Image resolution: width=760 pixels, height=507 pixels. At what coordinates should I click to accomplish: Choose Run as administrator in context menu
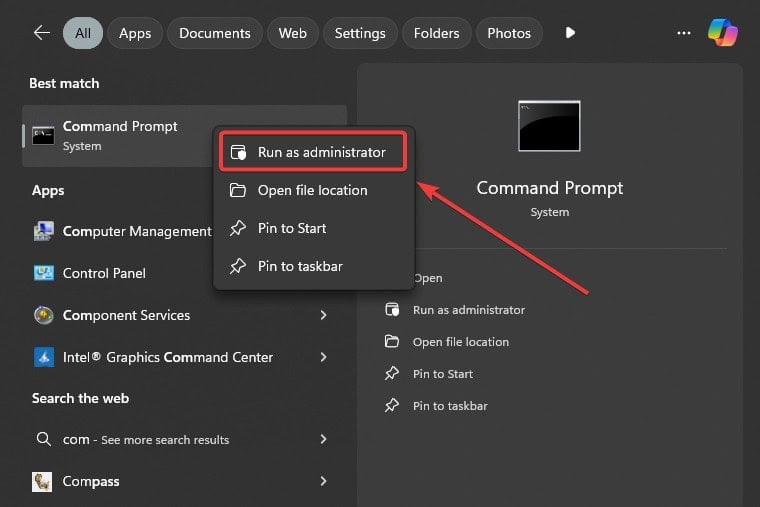click(313, 152)
